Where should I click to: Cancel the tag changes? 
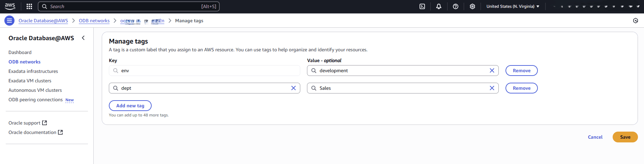[595, 137]
